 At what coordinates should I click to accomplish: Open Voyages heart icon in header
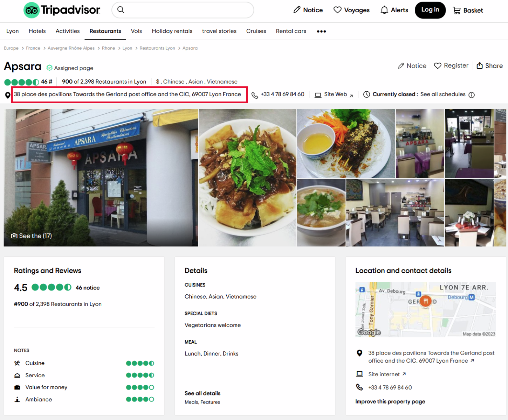pyautogui.click(x=337, y=10)
